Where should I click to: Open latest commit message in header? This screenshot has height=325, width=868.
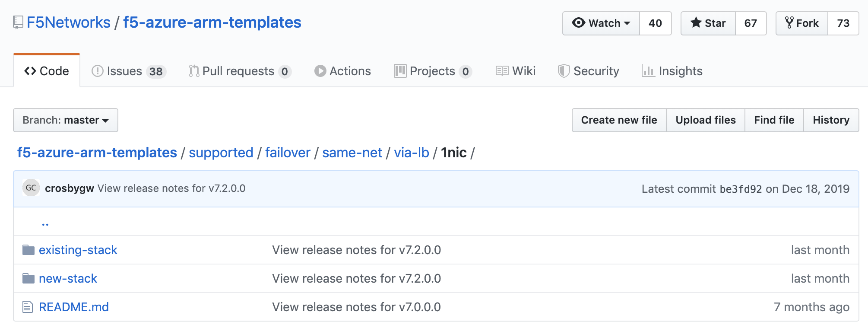click(171, 188)
